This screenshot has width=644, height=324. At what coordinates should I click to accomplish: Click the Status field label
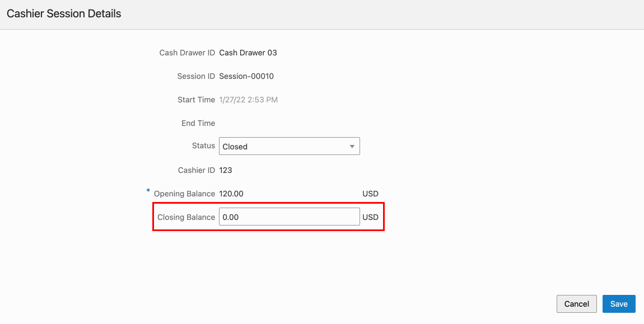203,145
